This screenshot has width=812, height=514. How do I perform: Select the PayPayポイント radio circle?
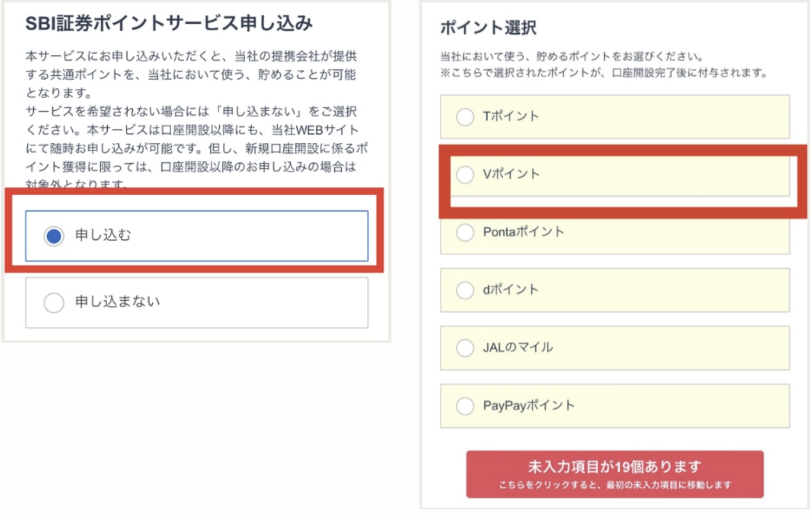[465, 406]
